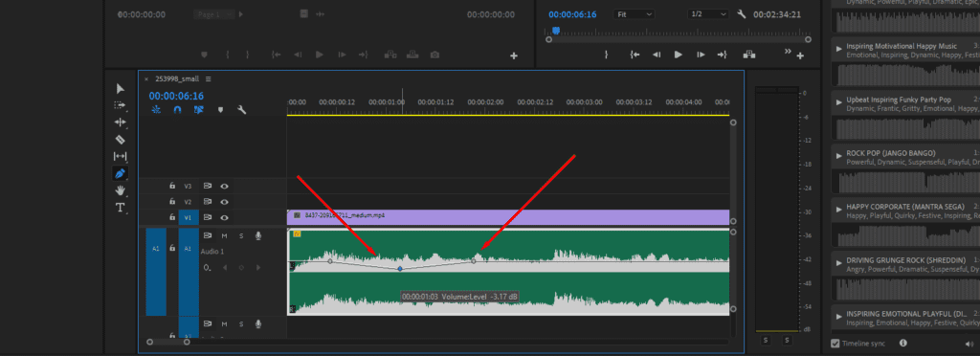This screenshot has height=356, width=980.
Task: Enable voice-over record on Audio 1
Action: [x=257, y=236]
